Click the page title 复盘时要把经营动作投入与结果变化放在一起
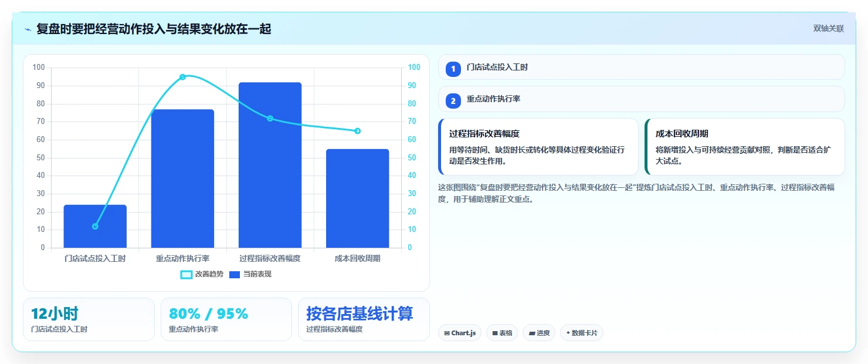Image resolution: width=868 pixels, height=364 pixels. tap(154, 29)
